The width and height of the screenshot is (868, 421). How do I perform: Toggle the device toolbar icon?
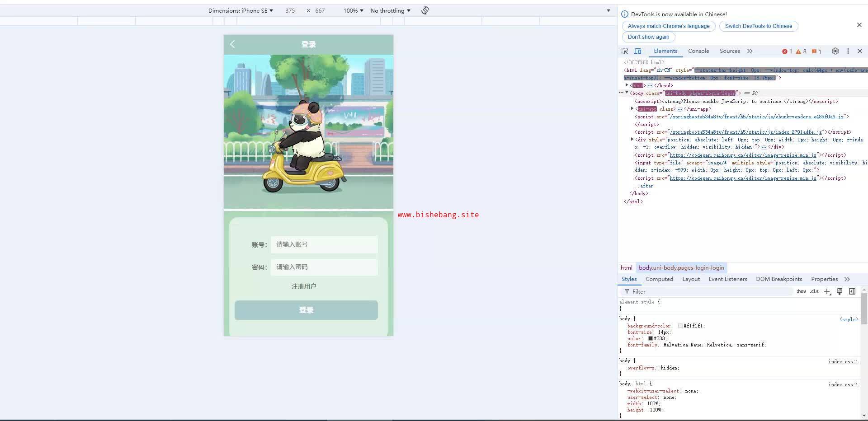[x=637, y=51]
